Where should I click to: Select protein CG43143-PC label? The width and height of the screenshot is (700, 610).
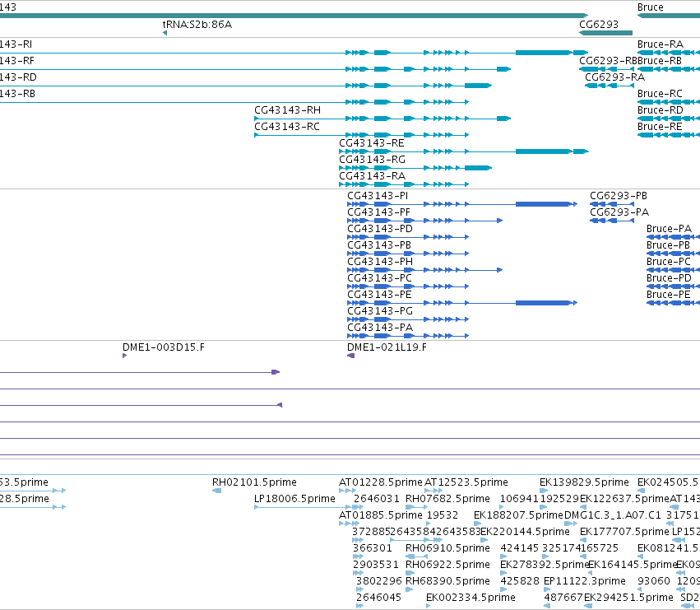tap(379, 278)
